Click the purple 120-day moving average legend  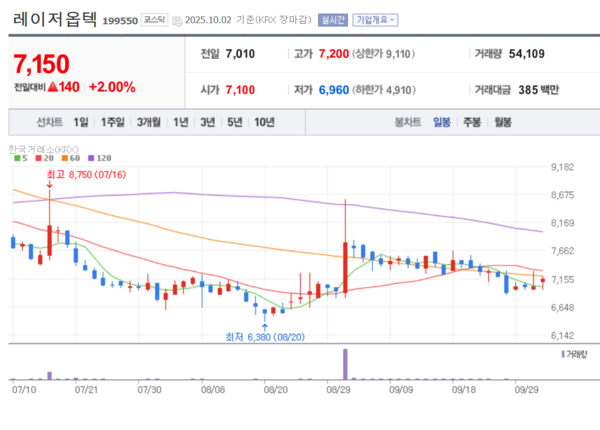point(101,157)
